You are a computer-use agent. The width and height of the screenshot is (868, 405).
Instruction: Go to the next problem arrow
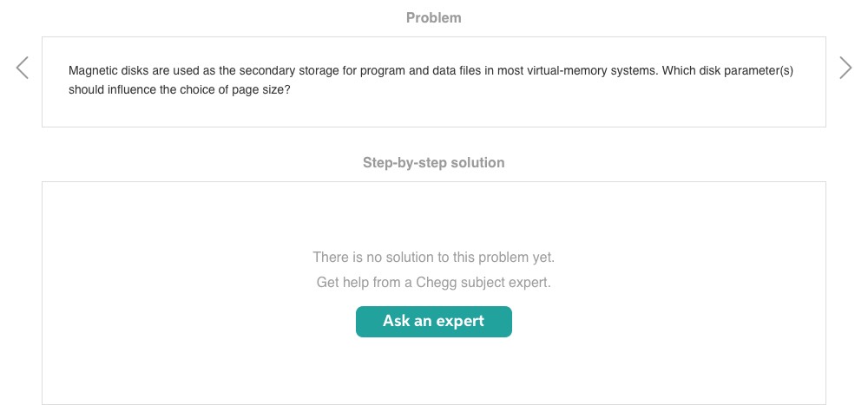pyautogui.click(x=845, y=68)
